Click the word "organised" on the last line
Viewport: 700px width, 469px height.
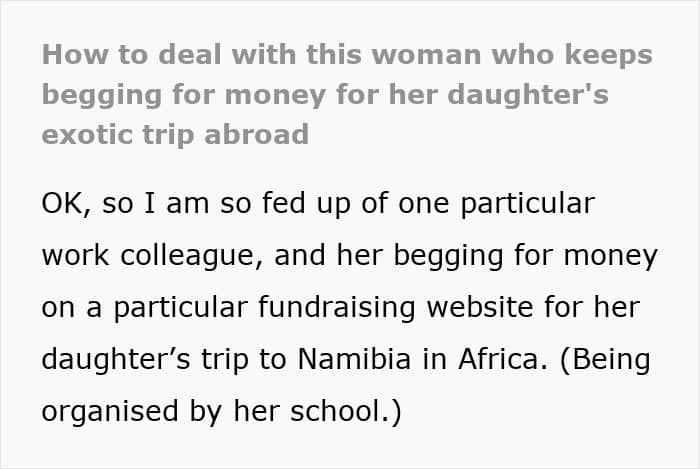coord(110,411)
